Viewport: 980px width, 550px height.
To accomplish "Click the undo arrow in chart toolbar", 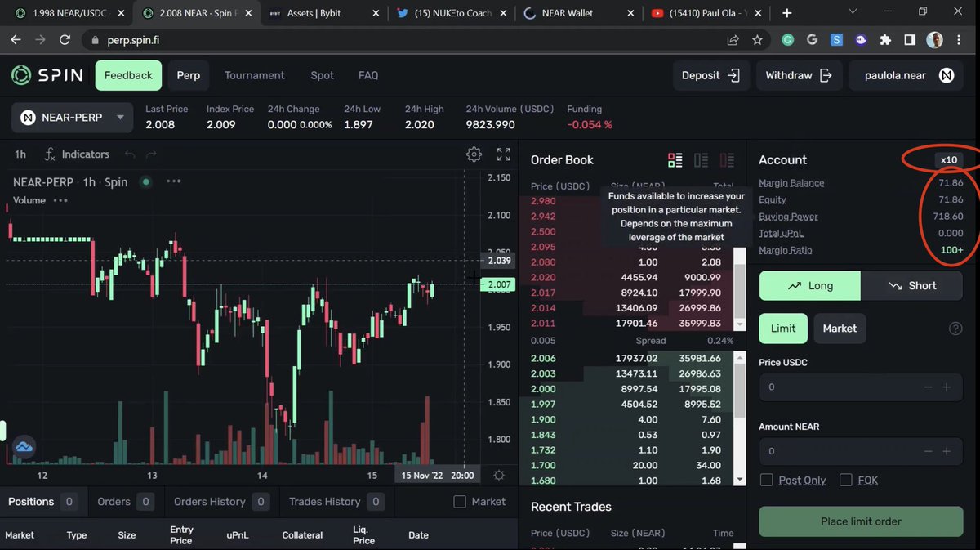I will pos(130,154).
